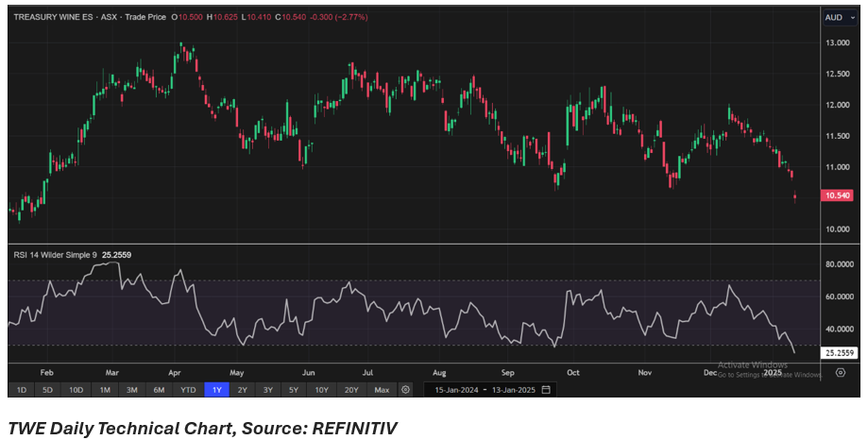Screen dimensions: 868x440
Task: Open the time range settings gear icon
Action: pos(405,389)
